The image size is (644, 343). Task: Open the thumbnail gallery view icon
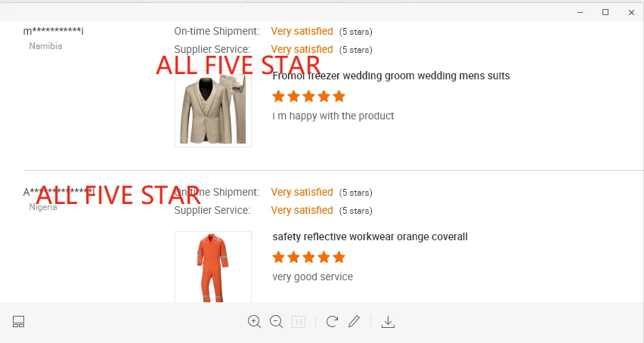tap(19, 322)
